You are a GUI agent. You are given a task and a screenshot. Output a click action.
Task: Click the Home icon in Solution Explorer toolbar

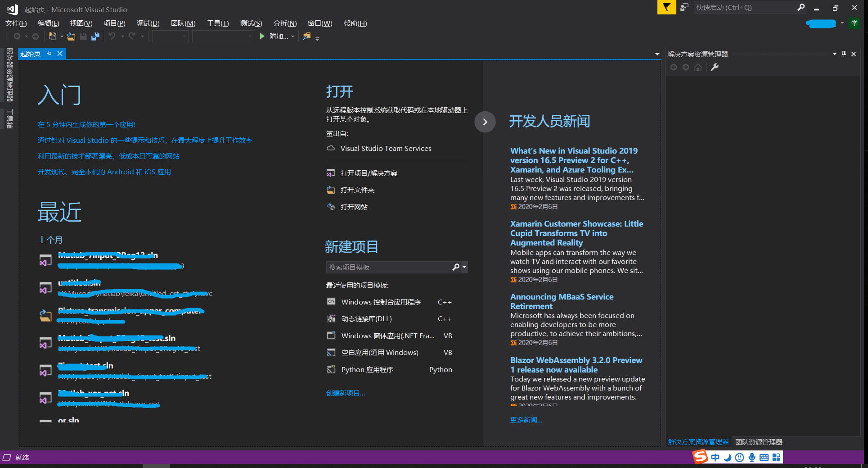698,67
